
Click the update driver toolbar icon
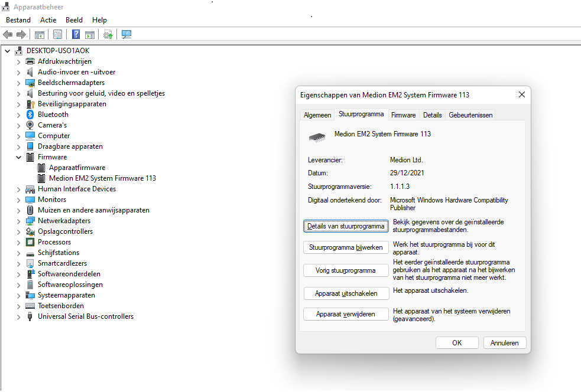pyautogui.click(x=108, y=35)
